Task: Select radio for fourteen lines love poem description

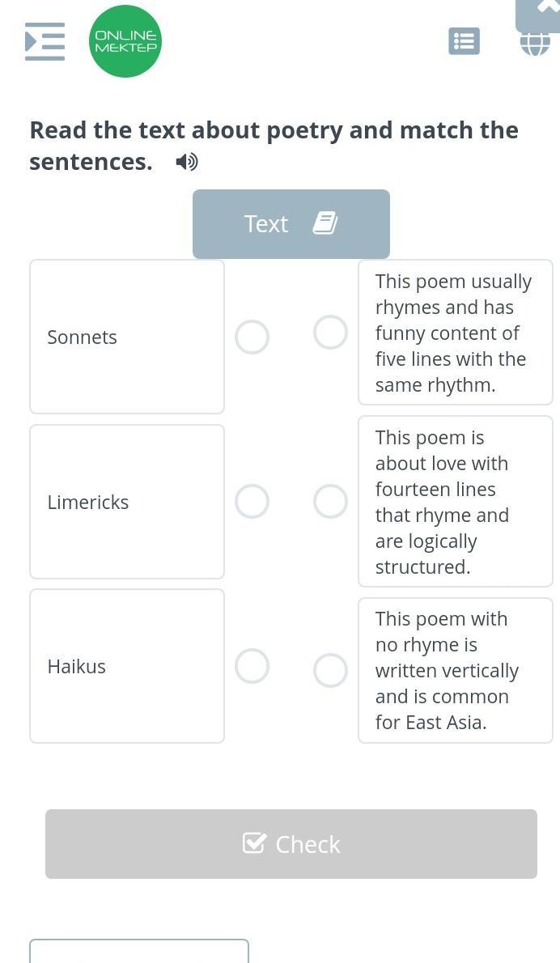Action: pos(331,501)
